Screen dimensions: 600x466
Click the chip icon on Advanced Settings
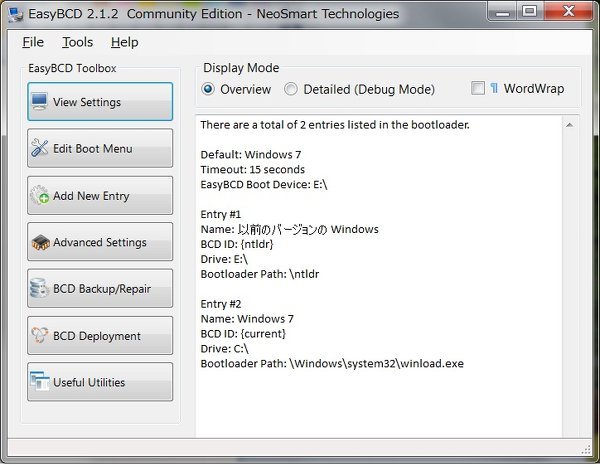41,243
